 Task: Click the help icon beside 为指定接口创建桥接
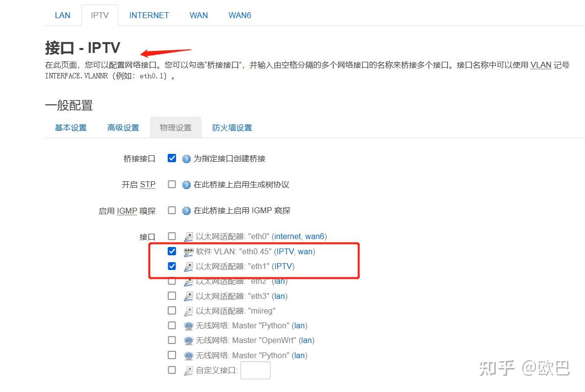click(x=186, y=158)
